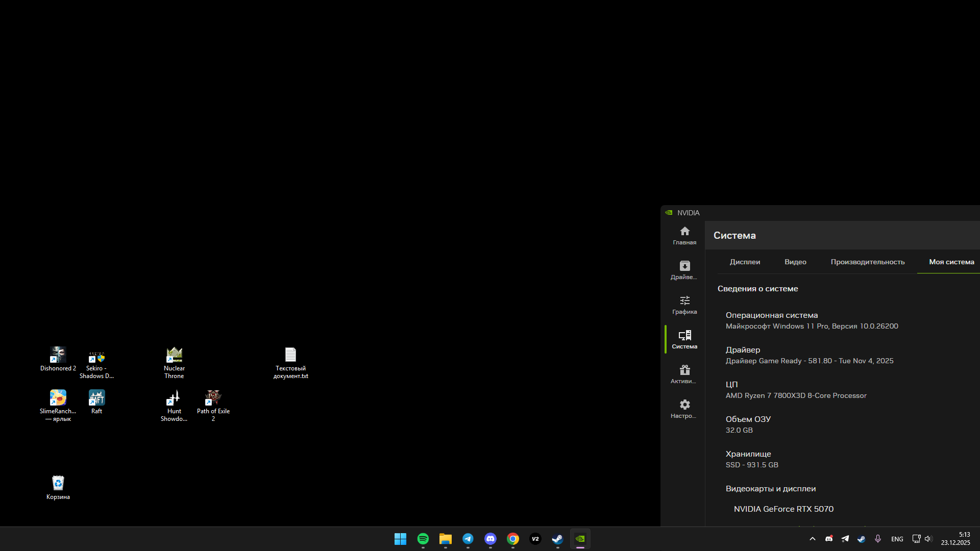
Task: Open the Главная home icon in NVIDIA sidebar
Action: coord(684,235)
